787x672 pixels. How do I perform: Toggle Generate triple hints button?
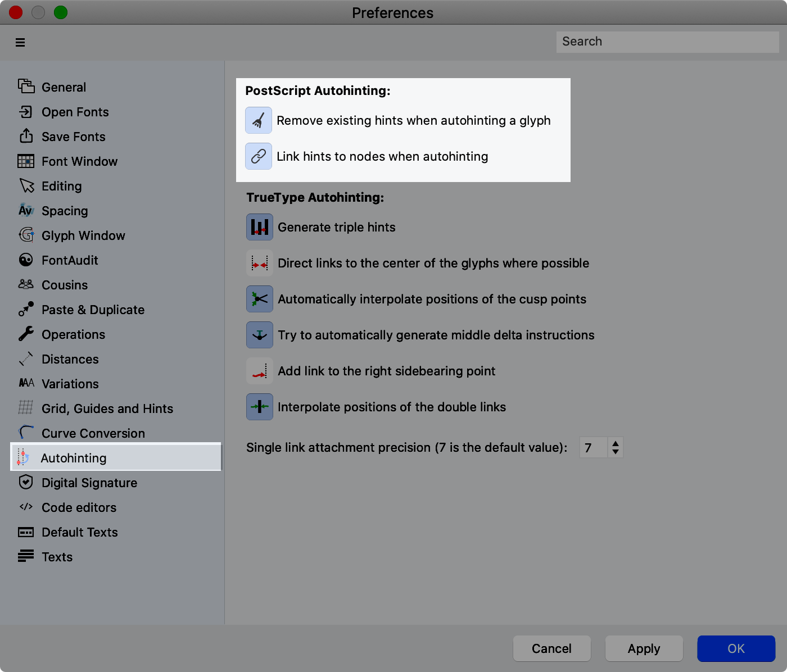pyautogui.click(x=260, y=227)
